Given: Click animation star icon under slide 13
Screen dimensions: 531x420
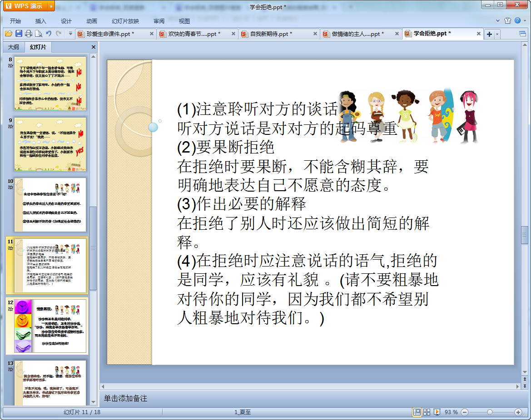Looking at the screenshot, I should click(x=10, y=370).
